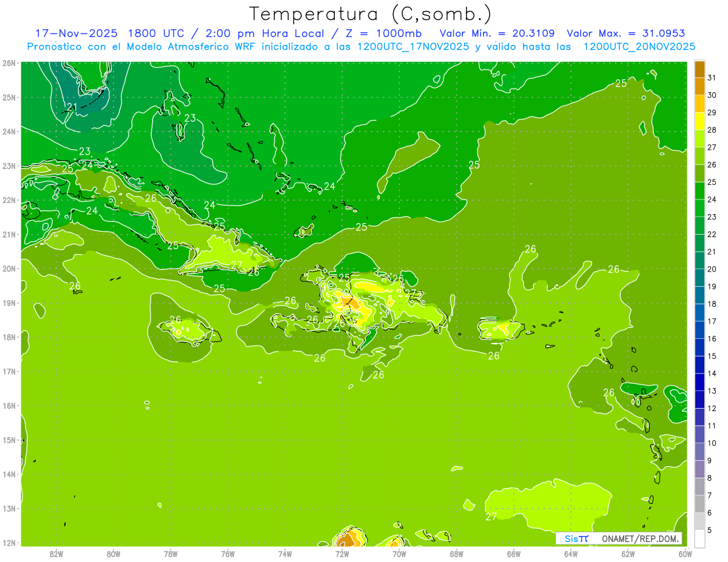Pick the yellow band between 28 and 29
Viewport: 728px width, 562px height.
click(700, 121)
